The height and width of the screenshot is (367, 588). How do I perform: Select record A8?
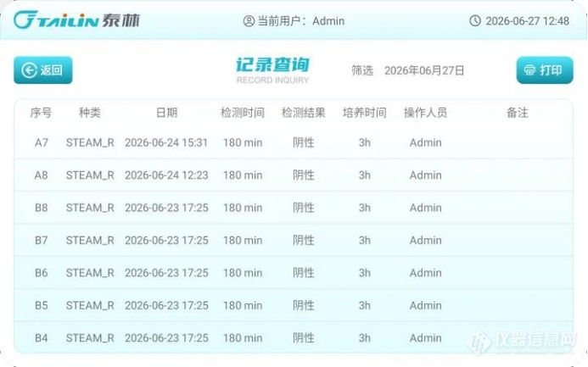[294, 175]
